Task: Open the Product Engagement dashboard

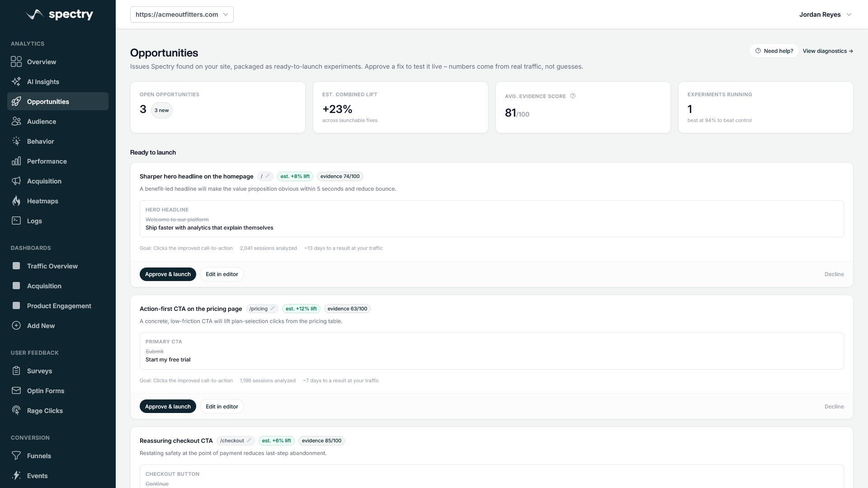Action: 58,306
